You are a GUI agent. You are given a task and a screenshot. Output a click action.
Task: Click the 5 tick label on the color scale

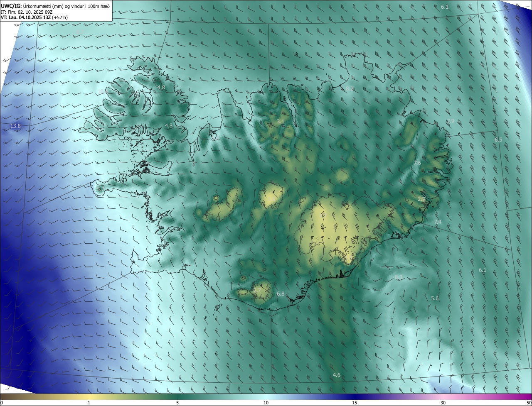click(177, 403)
